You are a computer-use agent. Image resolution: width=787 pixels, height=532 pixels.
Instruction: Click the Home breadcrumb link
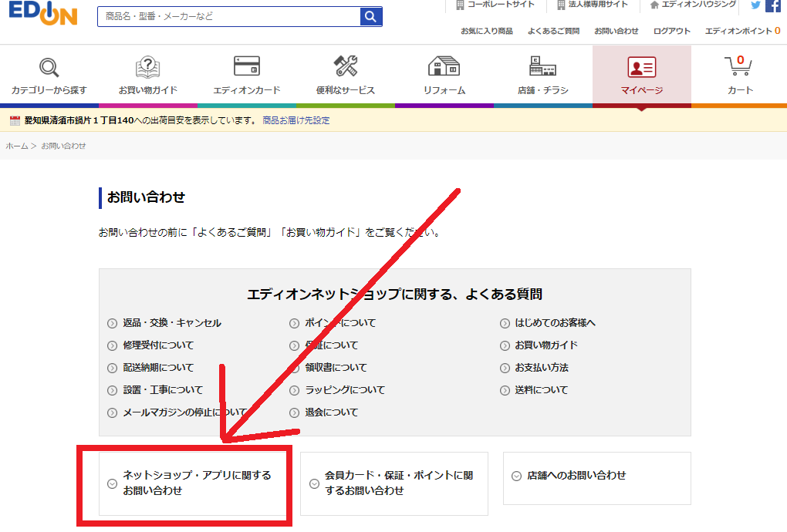16,146
